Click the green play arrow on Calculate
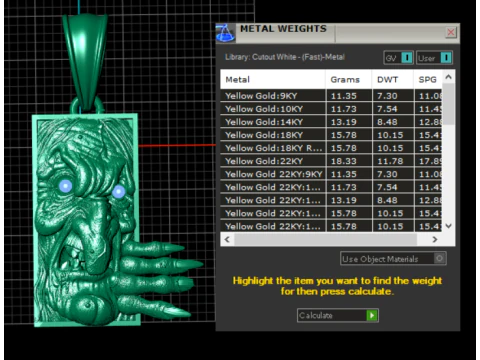Viewport: 480px width, 360px height. pos(372,315)
